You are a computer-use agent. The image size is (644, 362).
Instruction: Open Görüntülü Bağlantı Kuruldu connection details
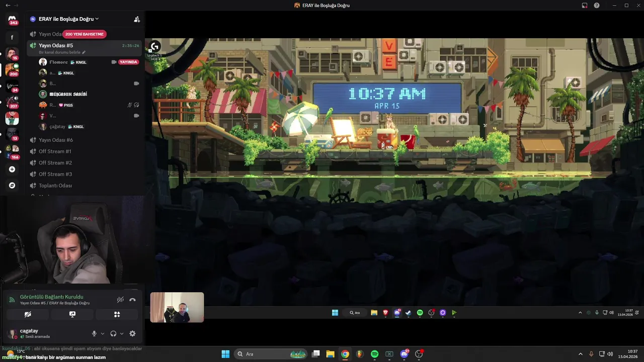[x=52, y=297]
